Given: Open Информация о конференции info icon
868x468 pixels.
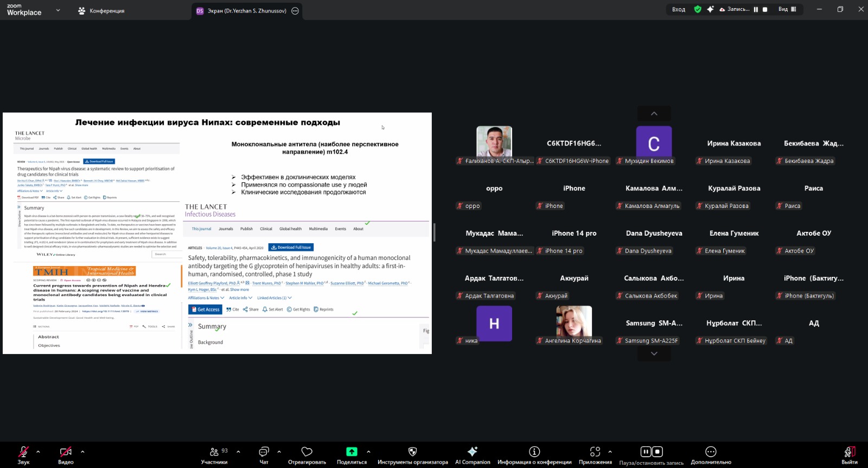Looking at the screenshot, I should 534,452.
